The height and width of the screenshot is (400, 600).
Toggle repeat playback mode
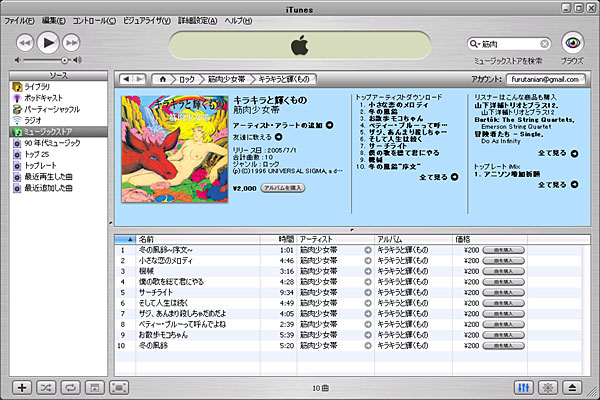[70, 387]
